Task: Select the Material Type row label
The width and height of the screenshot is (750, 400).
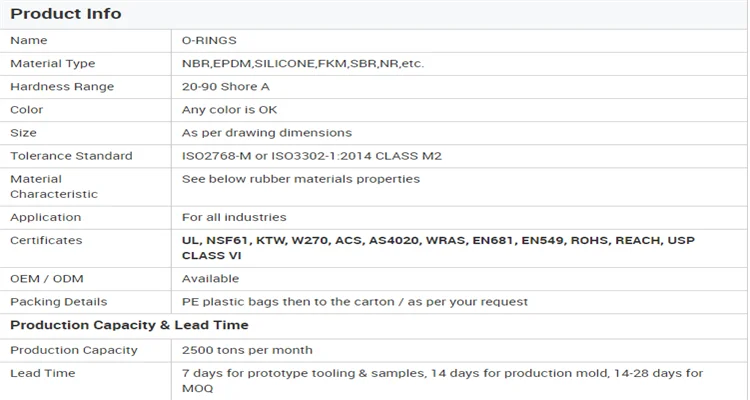Action: [x=53, y=64]
